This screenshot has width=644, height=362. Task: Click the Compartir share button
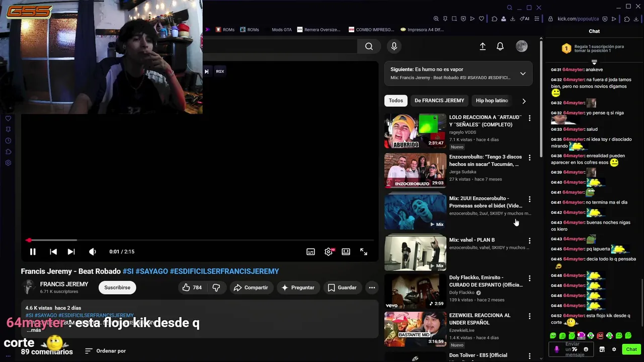(251, 288)
